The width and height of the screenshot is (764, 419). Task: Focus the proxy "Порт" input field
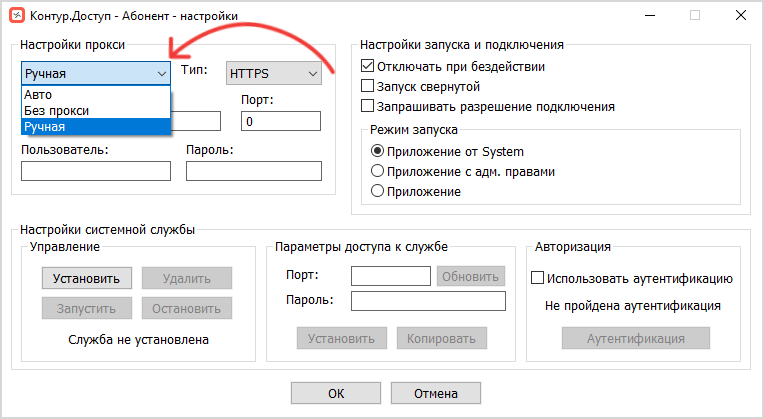tap(281, 121)
